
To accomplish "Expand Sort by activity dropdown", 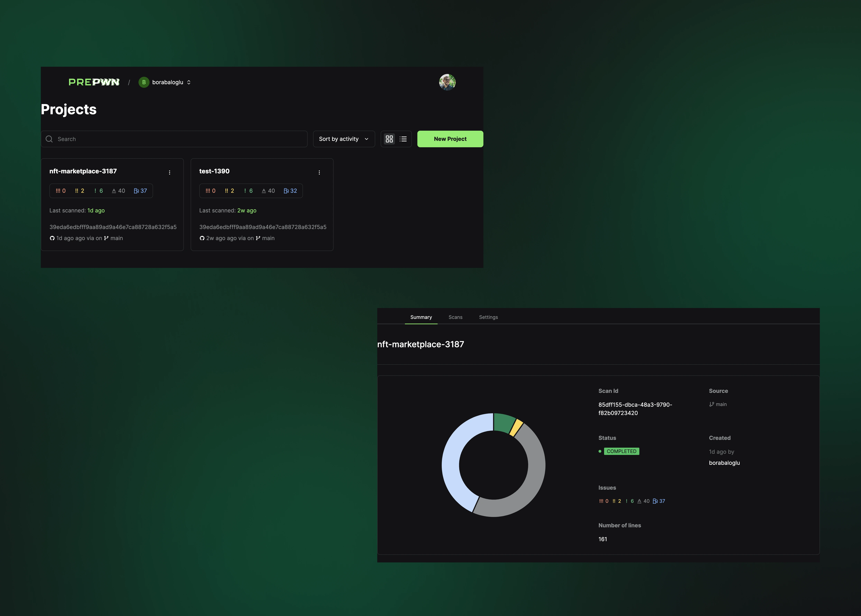I will pyautogui.click(x=344, y=139).
